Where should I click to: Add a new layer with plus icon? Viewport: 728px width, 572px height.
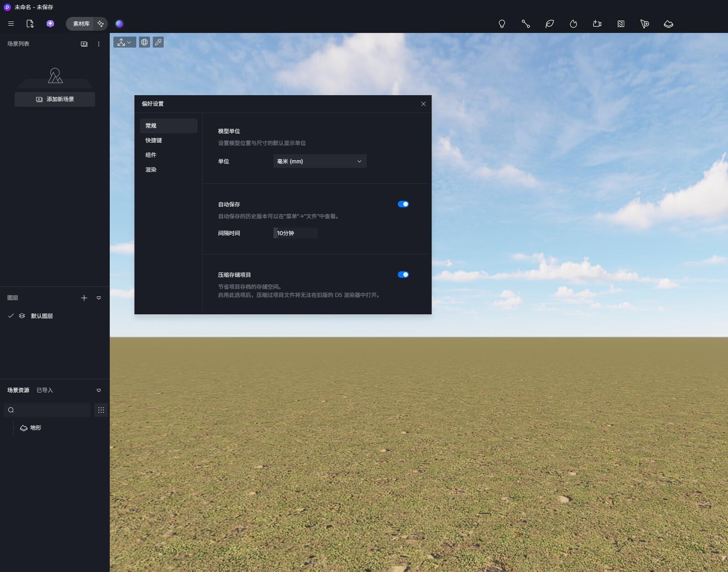(x=84, y=298)
